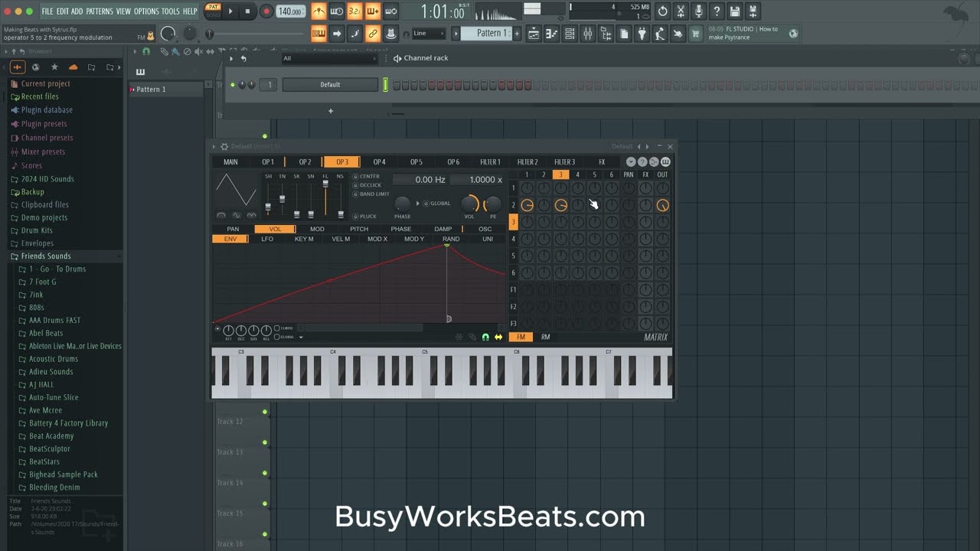980x551 pixels.
Task: Open the plugin picker plug icon
Action: pos(642,34)
